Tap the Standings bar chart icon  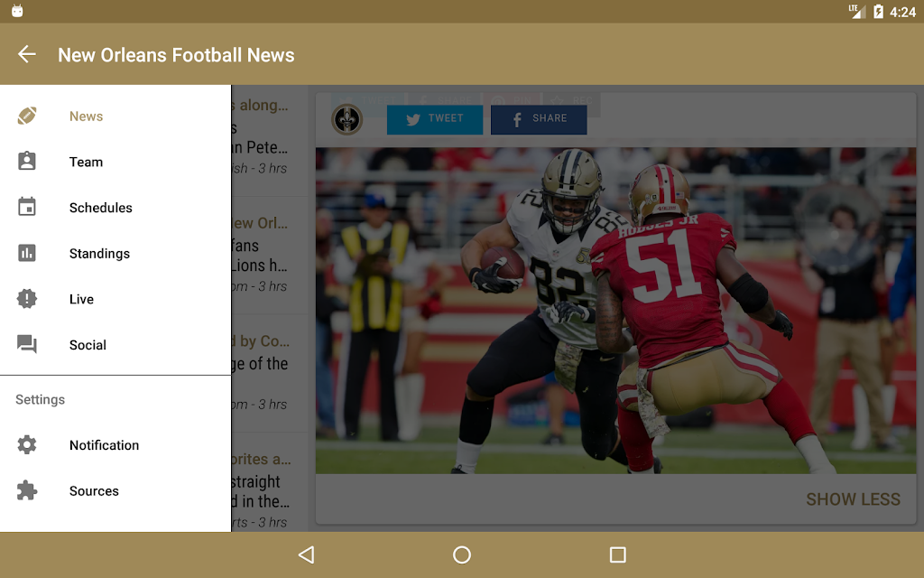click(x=26, y=253)
